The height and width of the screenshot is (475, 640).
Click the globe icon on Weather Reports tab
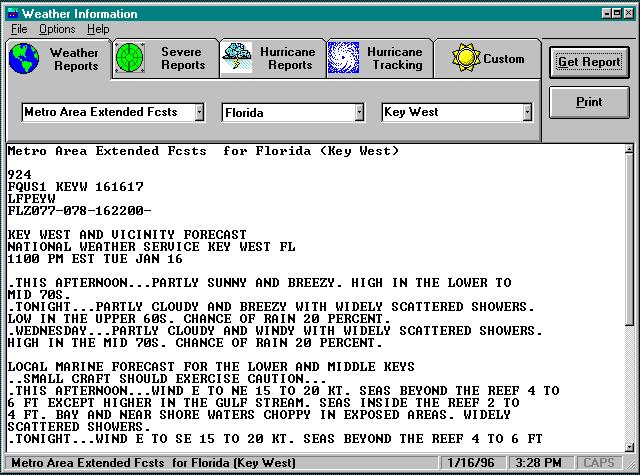[x=24, y=58]
